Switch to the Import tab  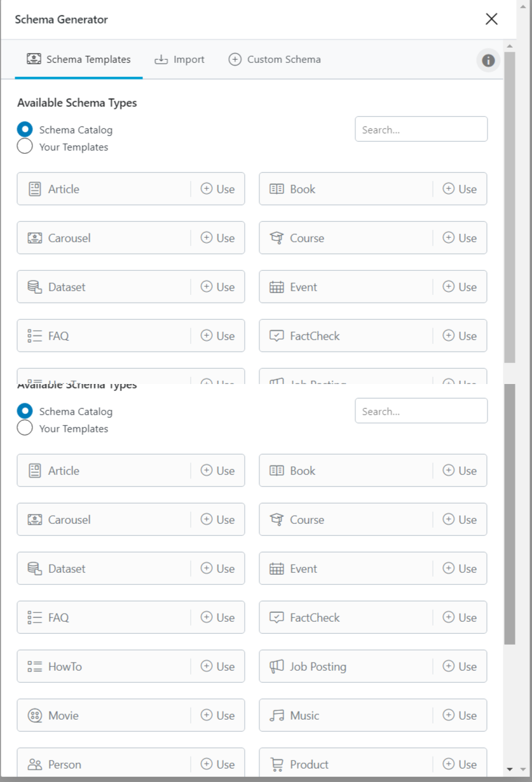(x=180, y=60)
